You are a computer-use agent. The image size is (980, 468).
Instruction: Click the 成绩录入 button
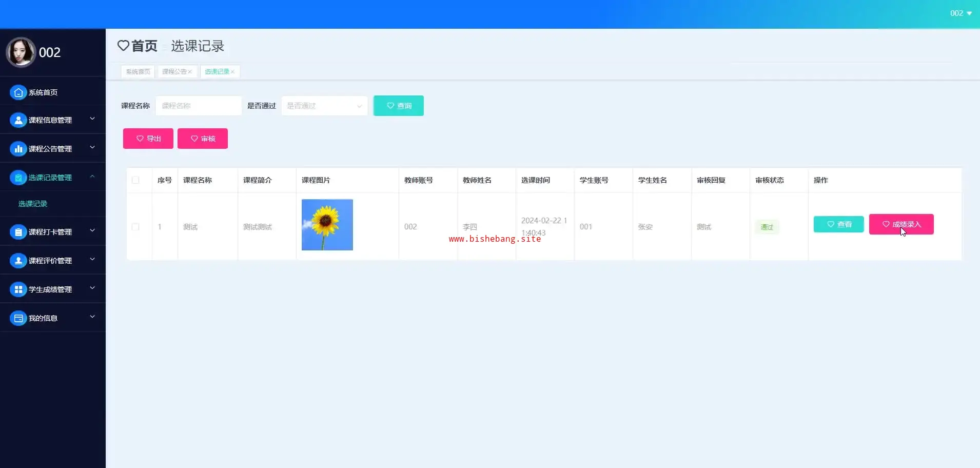tap(901, 224)
